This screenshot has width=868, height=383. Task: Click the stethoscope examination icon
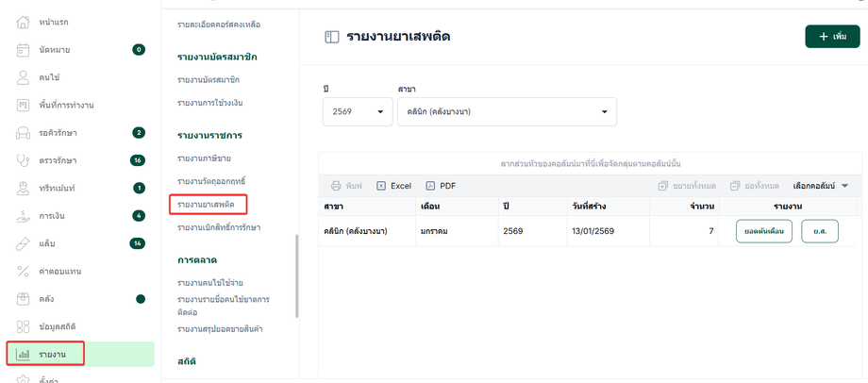click(24, 160)
